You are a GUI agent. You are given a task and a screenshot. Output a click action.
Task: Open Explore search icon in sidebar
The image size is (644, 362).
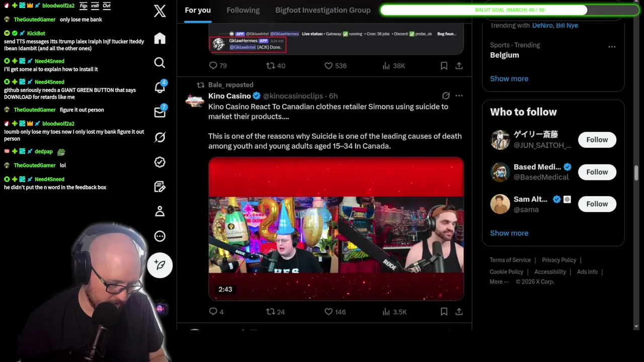[x=159, y=62]
